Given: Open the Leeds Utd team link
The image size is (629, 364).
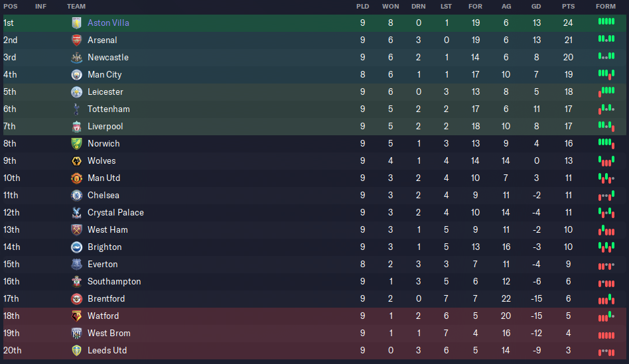Looking at the screenshot, I should [107, 350].
